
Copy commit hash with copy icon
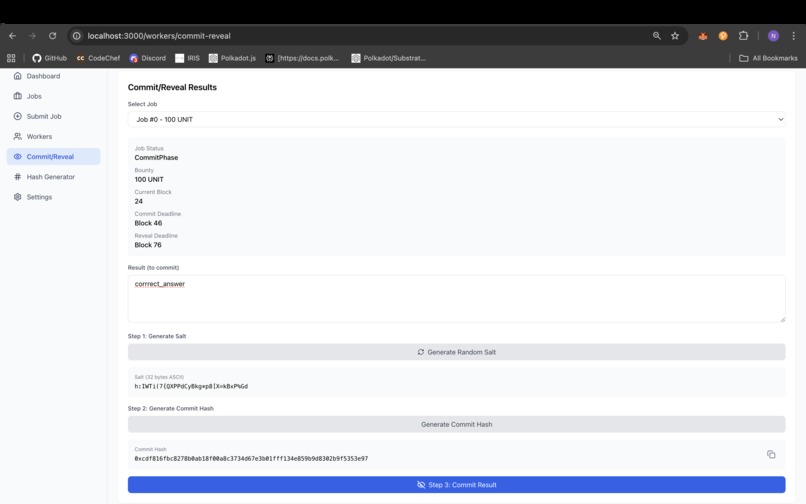click(771, 454)
